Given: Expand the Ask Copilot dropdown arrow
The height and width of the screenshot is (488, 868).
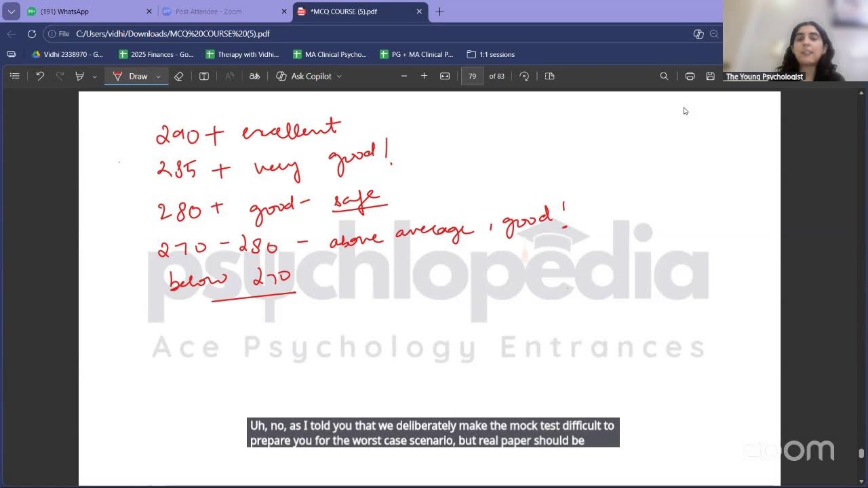Looking at the screenshot, I should coord(339,77).
